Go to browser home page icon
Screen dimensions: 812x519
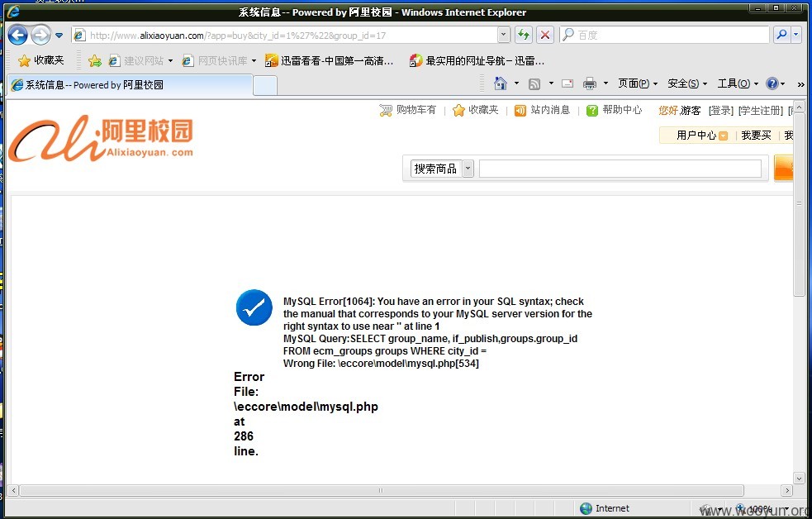[x=501, y=83]
